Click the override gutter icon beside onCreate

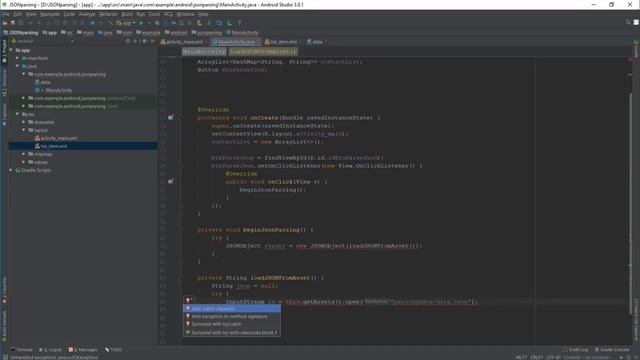pyautogui.click(x=171, y=118)
